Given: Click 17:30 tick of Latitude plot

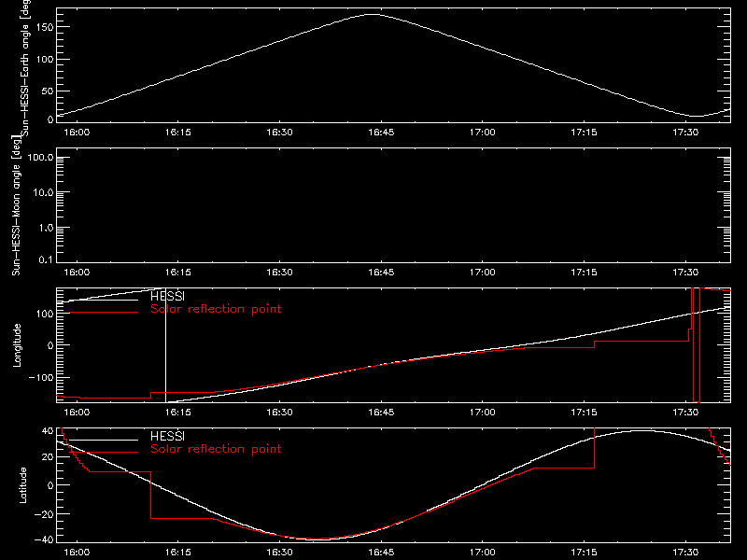Looking at the screenshot, I should coord(685,553).
